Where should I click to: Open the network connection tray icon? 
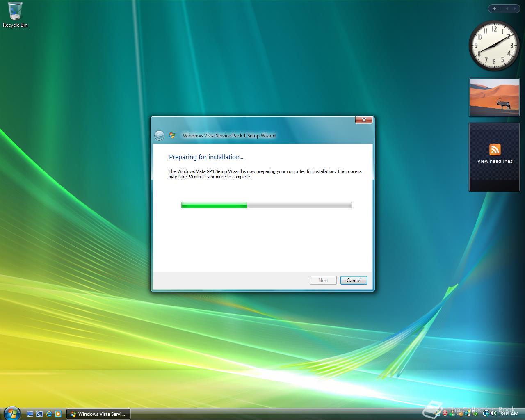[486, 413]
